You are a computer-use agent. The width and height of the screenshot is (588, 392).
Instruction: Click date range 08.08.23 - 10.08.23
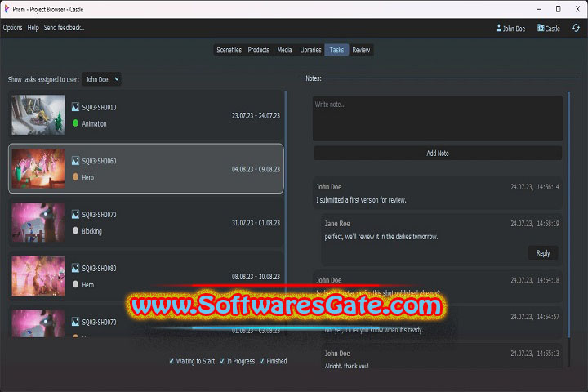coord(256,277)
